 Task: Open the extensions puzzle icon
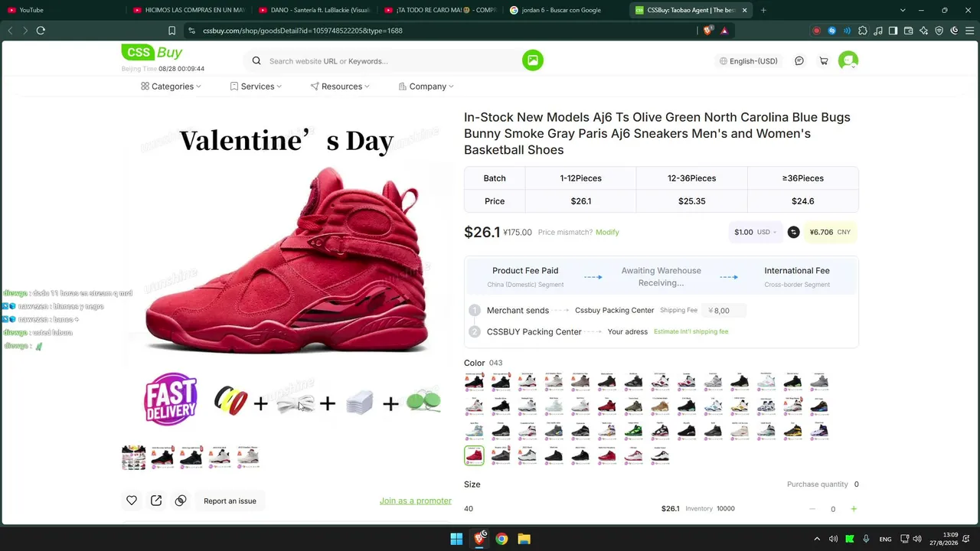tap(863, 31)
